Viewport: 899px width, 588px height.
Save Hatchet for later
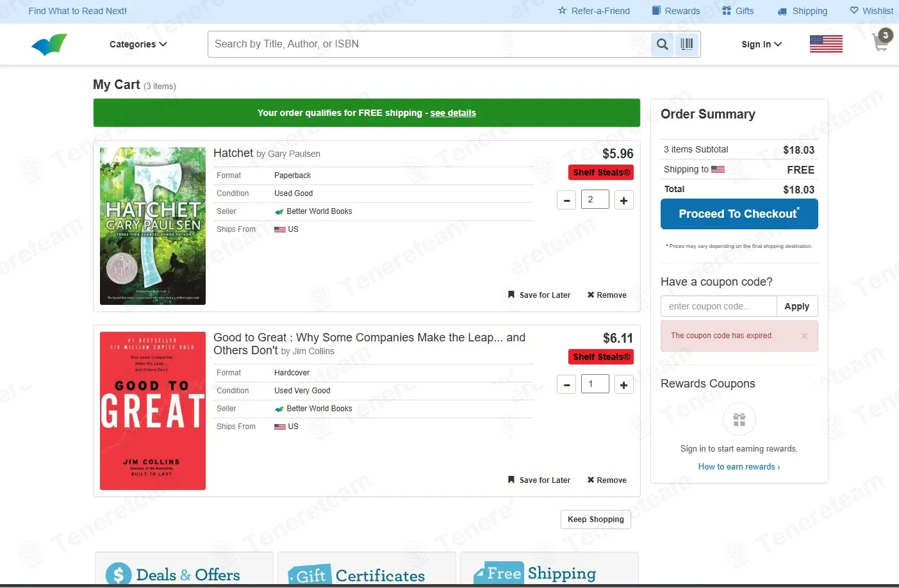[539, 295]
